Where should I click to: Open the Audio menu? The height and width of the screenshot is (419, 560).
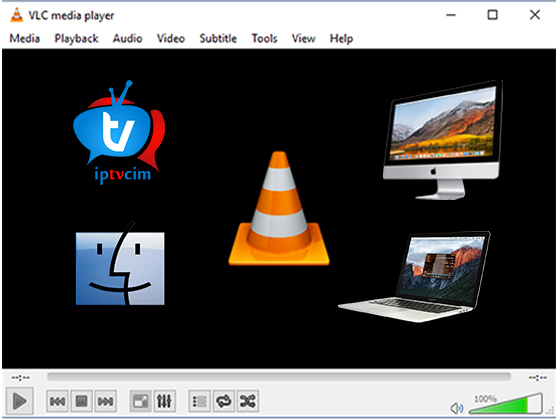(x=128, y=38)
